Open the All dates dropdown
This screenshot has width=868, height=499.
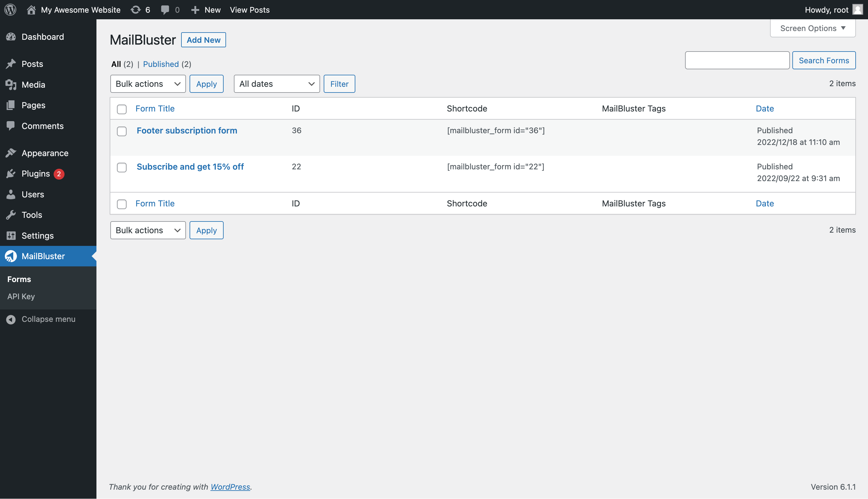tap(277, 84)
